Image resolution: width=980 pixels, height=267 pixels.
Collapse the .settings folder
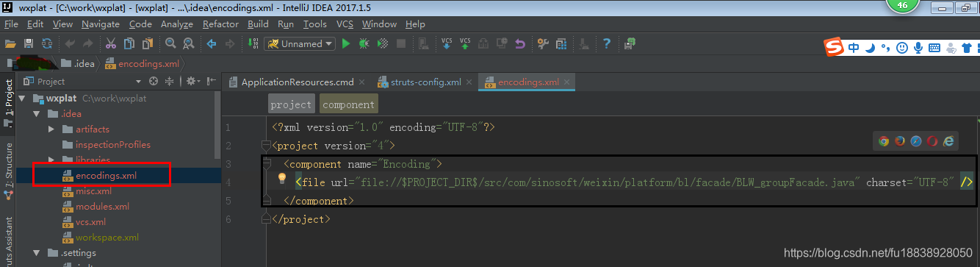coord(37,253)
